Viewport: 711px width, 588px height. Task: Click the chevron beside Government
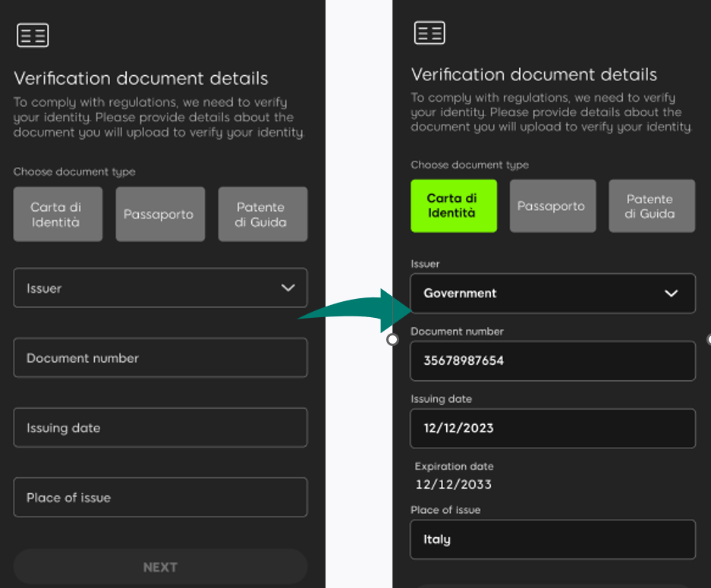click(x=671, y=294)
